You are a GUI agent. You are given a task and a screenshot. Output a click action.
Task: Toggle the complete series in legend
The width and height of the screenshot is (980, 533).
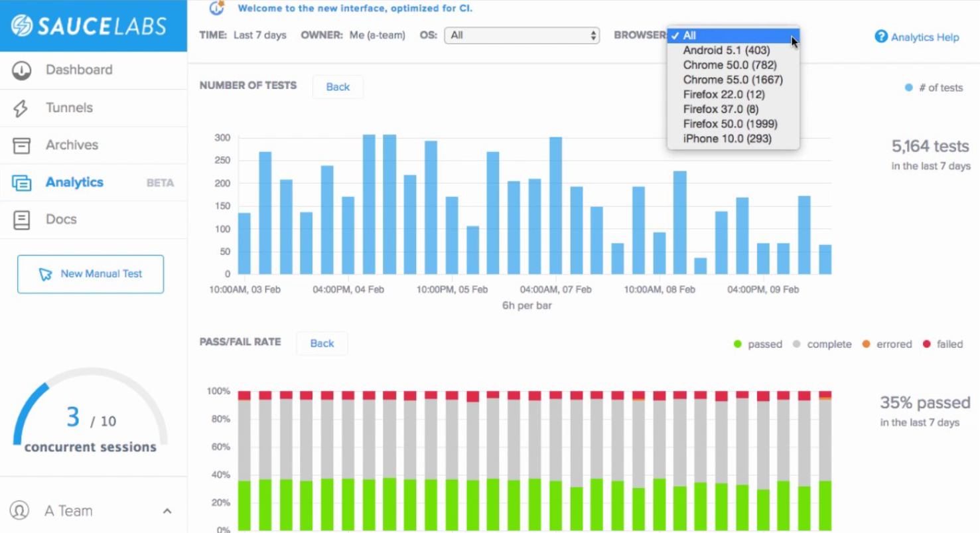821,344
